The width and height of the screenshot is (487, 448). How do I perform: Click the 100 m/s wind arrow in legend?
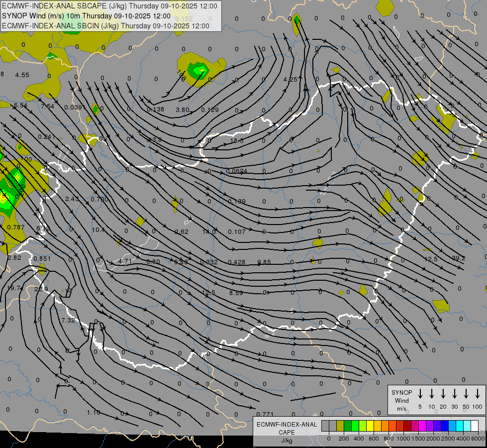click(478, 394)
